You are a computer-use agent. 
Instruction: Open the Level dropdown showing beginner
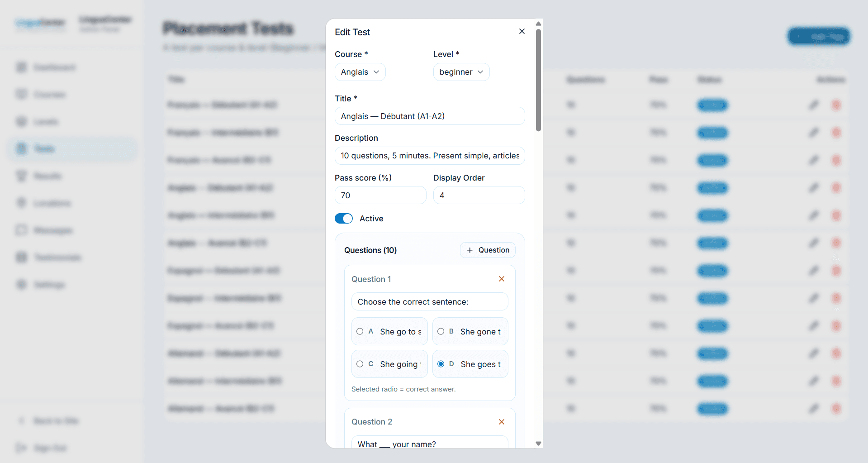[461, 72]
